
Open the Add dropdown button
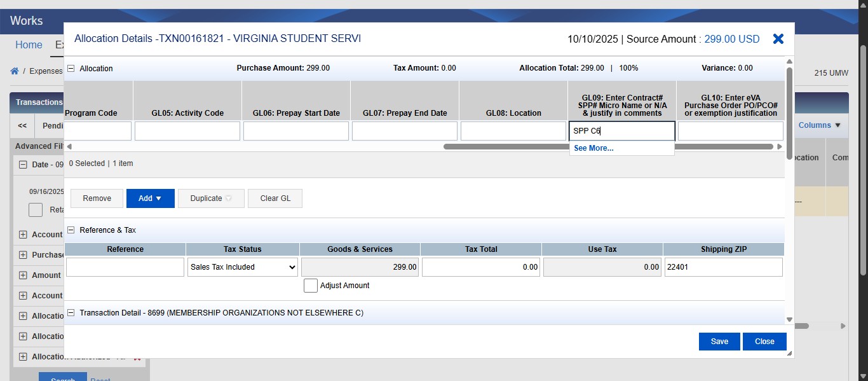[150, 198]
